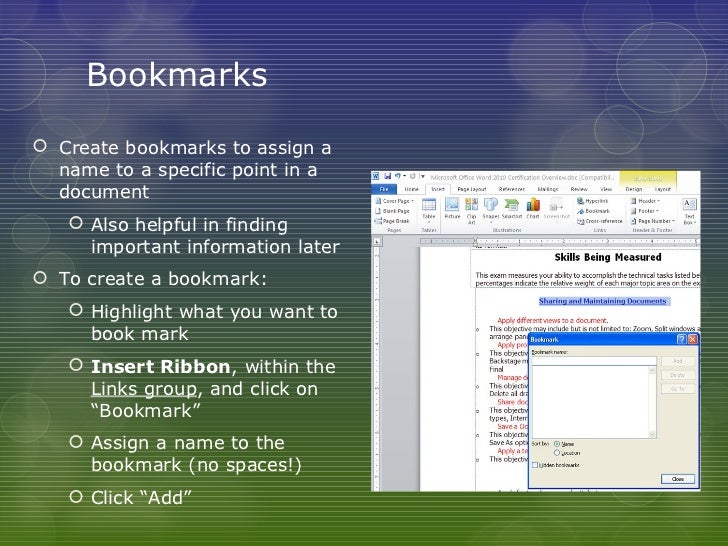Click the Add button in Bookmark dialog
Screen dimensions: 728x546
(677, 361)
